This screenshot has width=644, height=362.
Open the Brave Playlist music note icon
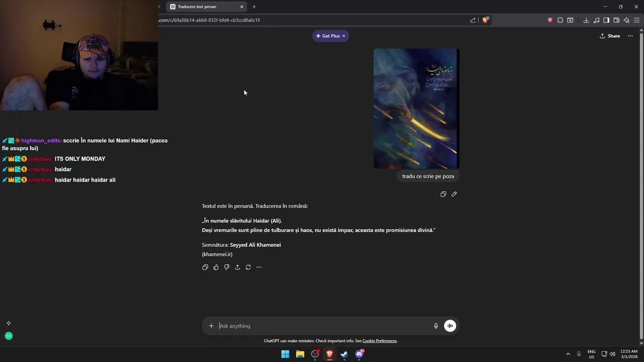click(x=596, y=20)
